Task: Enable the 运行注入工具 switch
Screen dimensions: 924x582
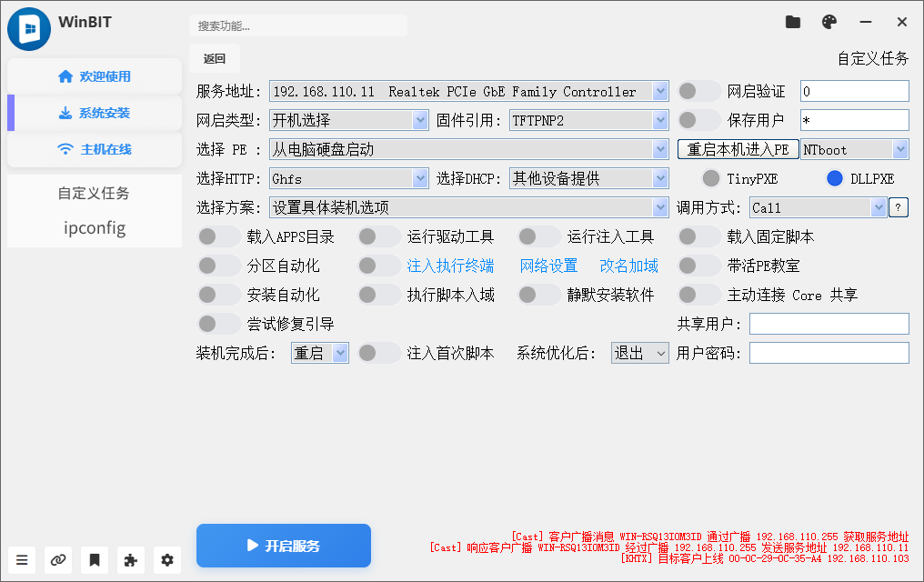Action: 538,236
